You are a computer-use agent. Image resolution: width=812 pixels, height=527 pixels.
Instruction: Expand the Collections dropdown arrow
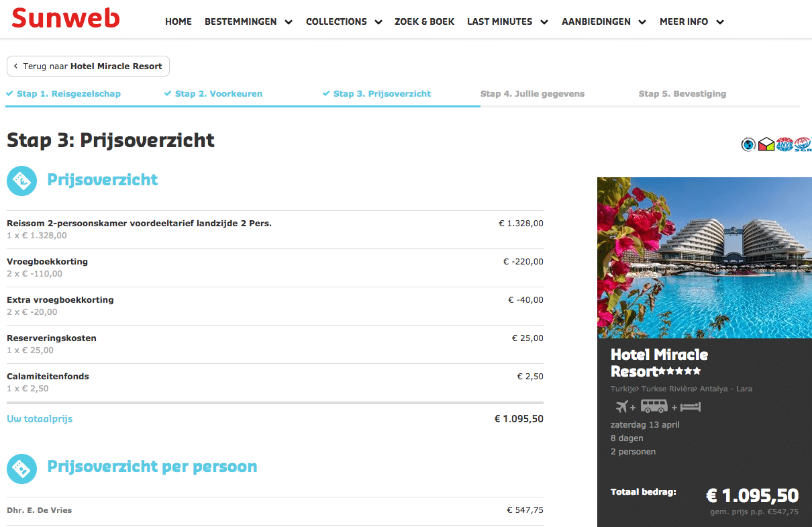coord(378,22)
